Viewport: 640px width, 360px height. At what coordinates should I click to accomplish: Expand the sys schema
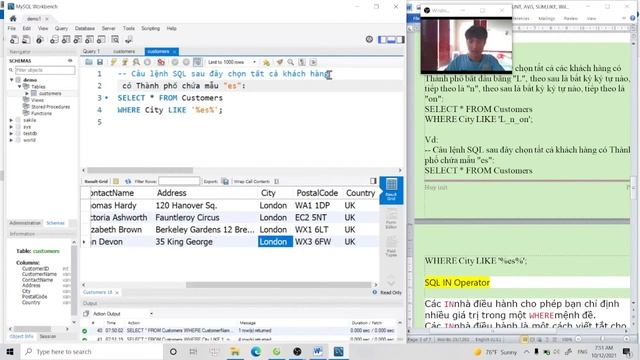click(11, 127)
